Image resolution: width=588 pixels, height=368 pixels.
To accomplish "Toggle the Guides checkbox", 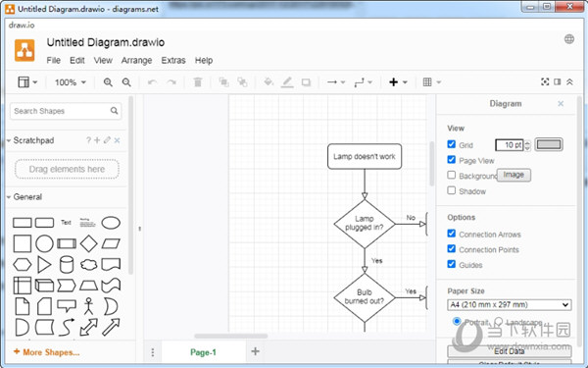I will (x=452, y=264).
